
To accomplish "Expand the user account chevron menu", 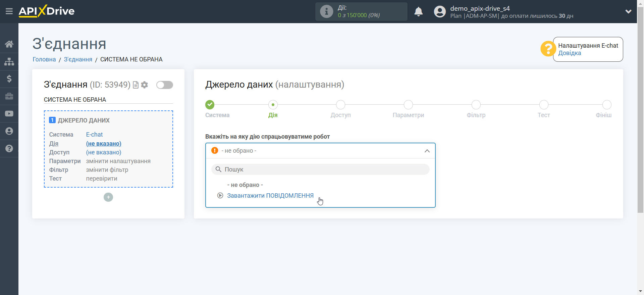I will (x=628, y=12).
